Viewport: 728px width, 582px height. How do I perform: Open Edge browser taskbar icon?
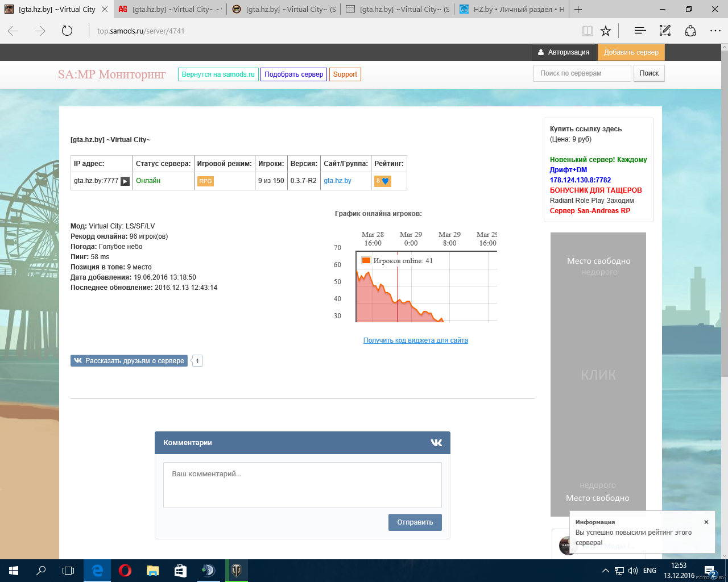click(x=97, y=571)
